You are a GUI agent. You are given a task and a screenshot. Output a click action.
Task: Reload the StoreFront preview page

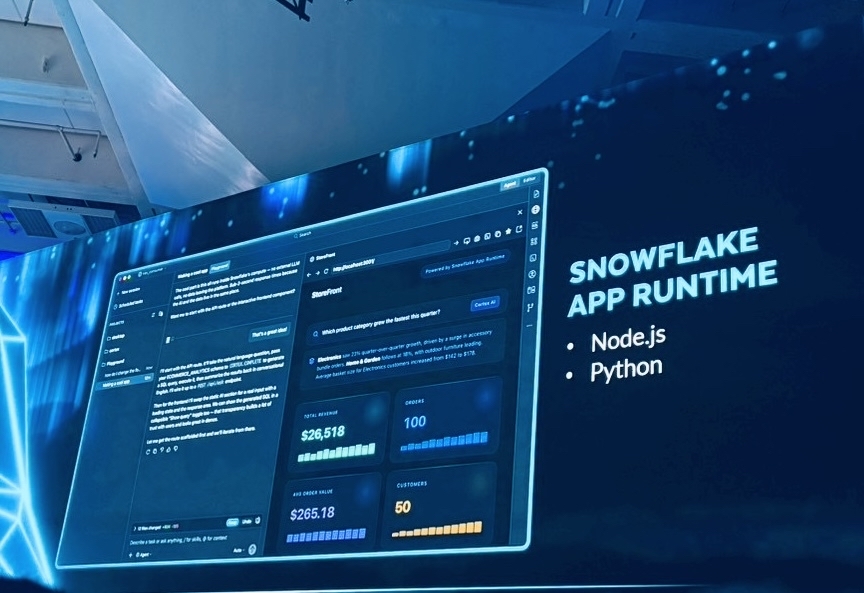tap(326, 271)
